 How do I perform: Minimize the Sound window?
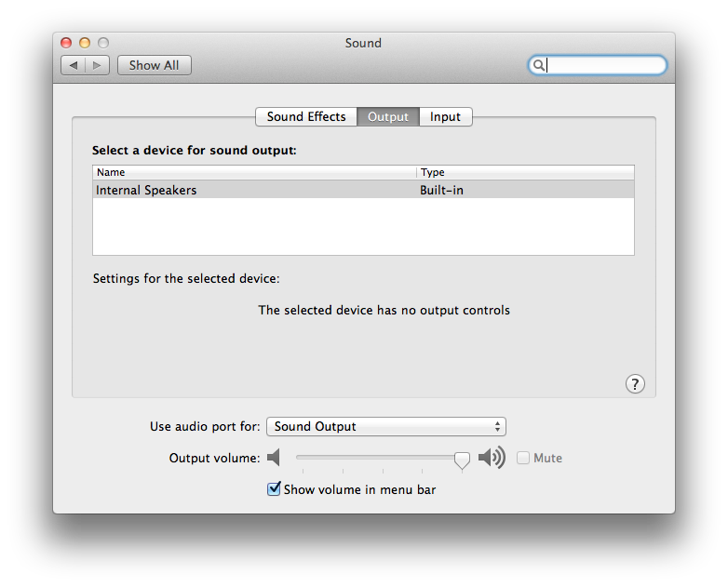point(85,43)
